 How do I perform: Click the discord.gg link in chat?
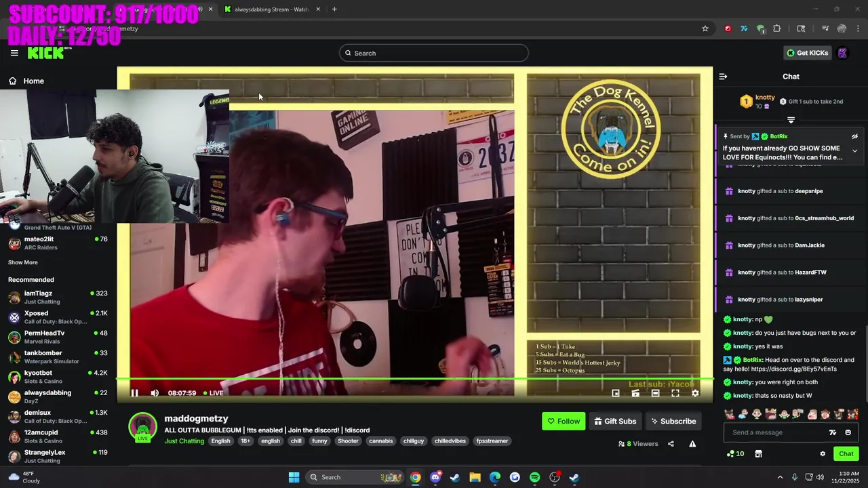[x=793, y=369]
